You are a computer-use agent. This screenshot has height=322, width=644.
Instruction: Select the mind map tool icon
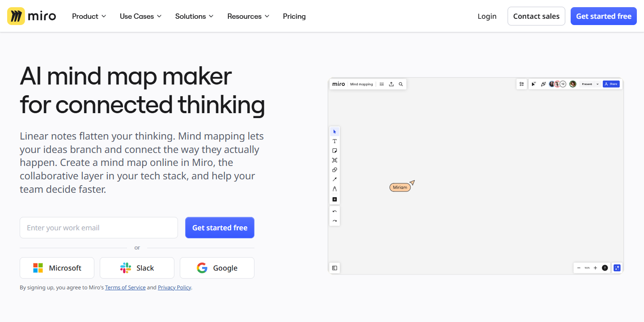pyautogui.click(x=335, y=160)
